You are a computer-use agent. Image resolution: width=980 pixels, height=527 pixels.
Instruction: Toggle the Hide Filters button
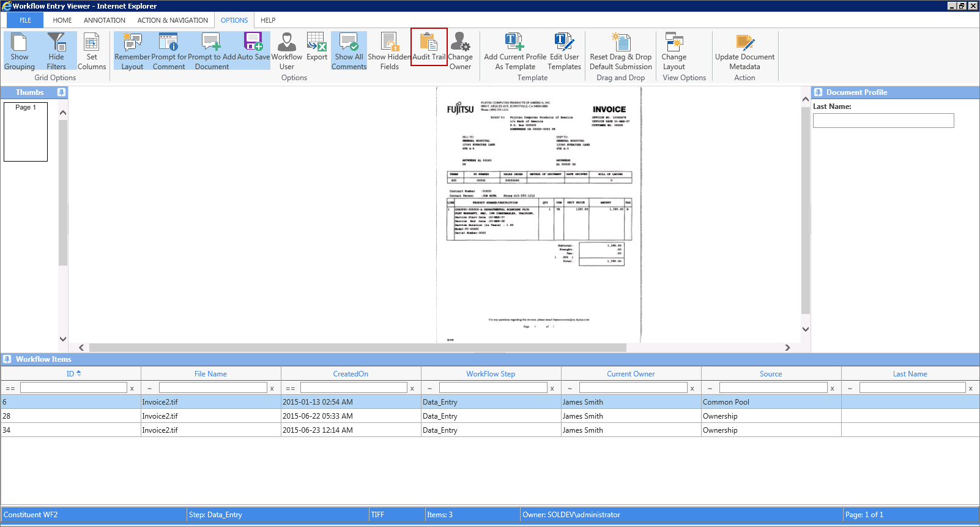click(x=56, y=51)
